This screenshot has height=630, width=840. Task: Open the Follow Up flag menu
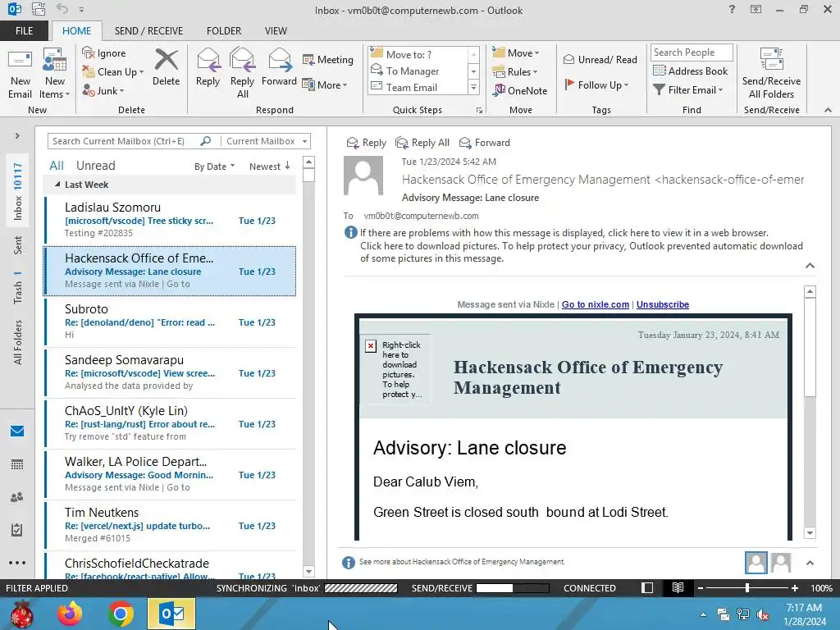click(x=597, y=84)
